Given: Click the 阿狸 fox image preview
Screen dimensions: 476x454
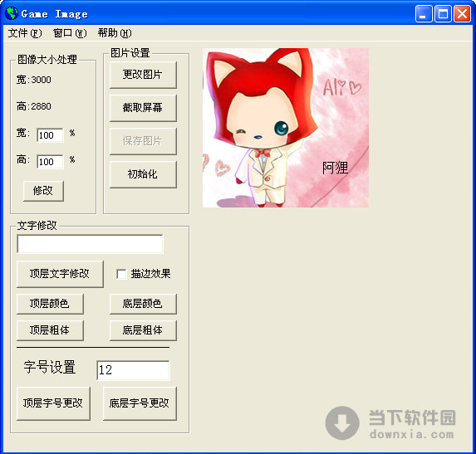Looking at the screenshot, I should (x=286, y=128).
